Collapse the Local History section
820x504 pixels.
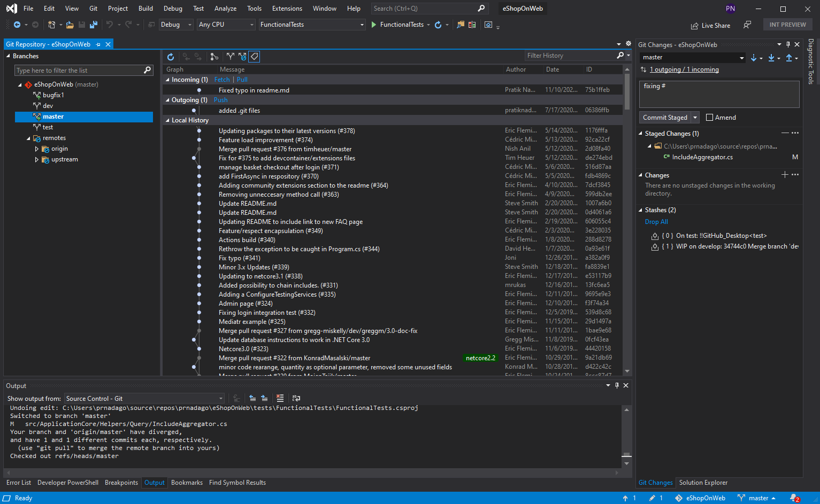pos(167,120)
